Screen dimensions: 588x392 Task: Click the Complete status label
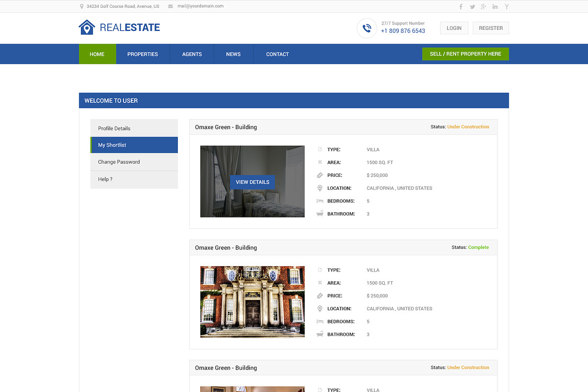[478, 247]
